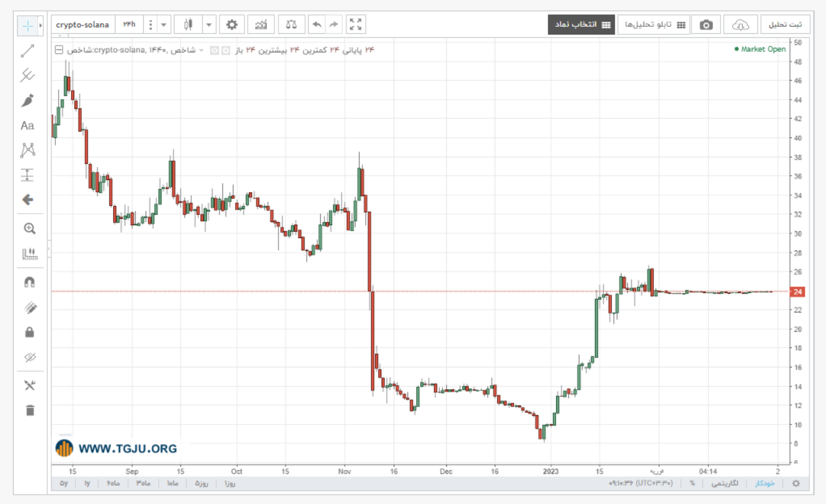Open the 24h interval selector
826x504 pixels.
pos(130,25)
